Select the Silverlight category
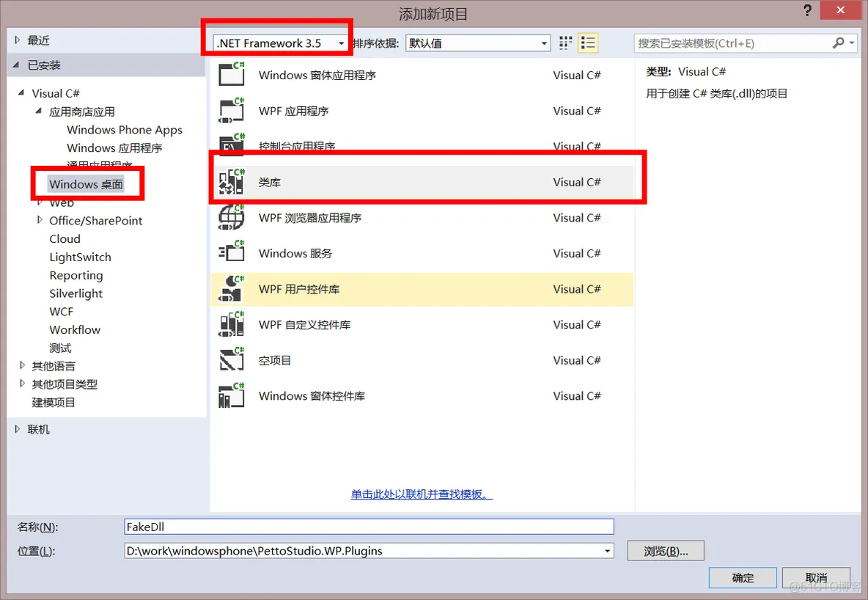The height and width of the screenshot is (600, 868). click(76, 293)
